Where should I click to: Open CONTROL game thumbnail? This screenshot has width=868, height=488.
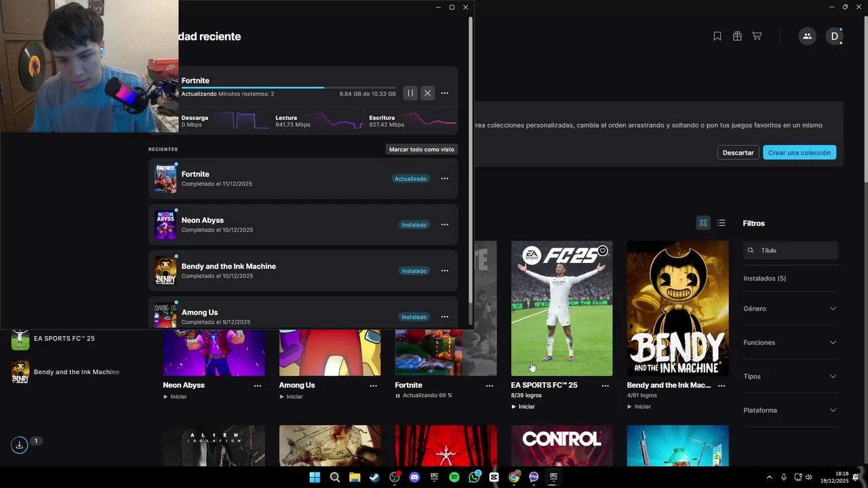point(561,445)
